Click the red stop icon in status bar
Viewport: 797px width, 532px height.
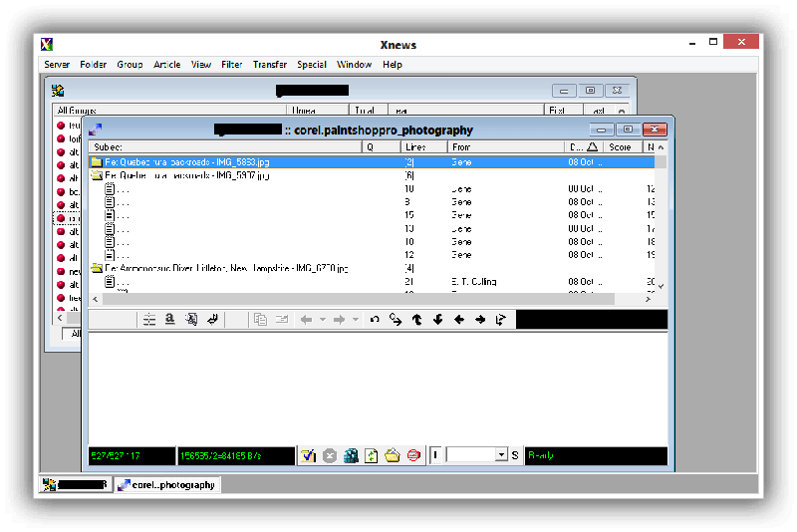[413, 455]
